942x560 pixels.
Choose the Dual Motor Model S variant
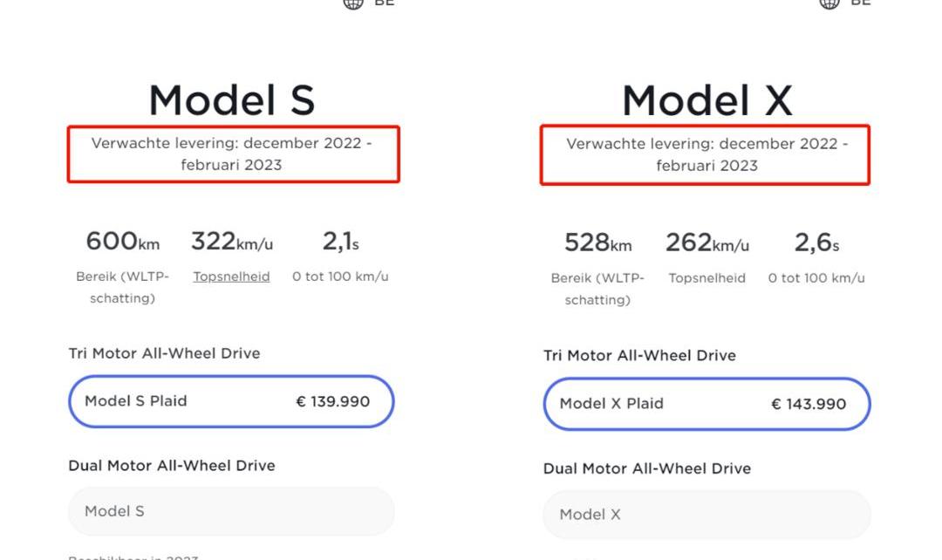pos(231,511)
